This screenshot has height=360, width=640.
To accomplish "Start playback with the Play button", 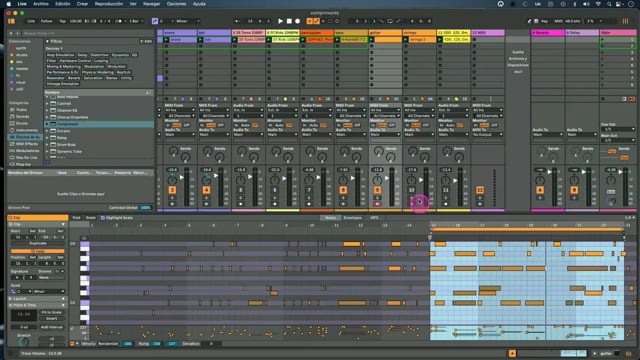I will 280,21.
